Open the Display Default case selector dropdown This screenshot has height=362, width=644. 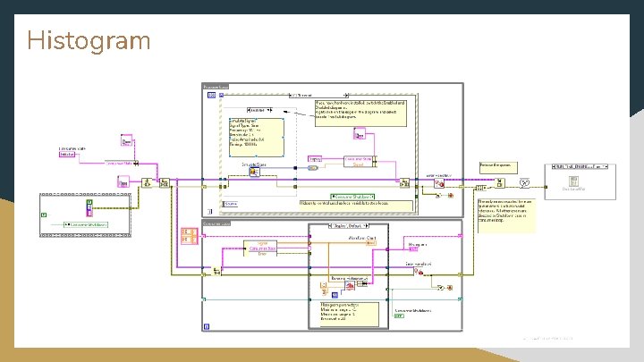pos(349,226)
